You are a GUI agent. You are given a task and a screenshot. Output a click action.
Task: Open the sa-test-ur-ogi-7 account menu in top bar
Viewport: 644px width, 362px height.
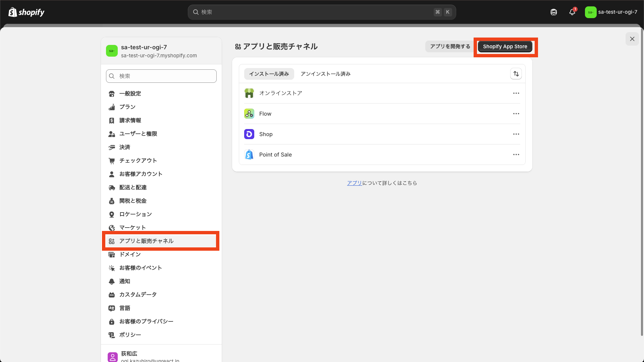[611, 12]
